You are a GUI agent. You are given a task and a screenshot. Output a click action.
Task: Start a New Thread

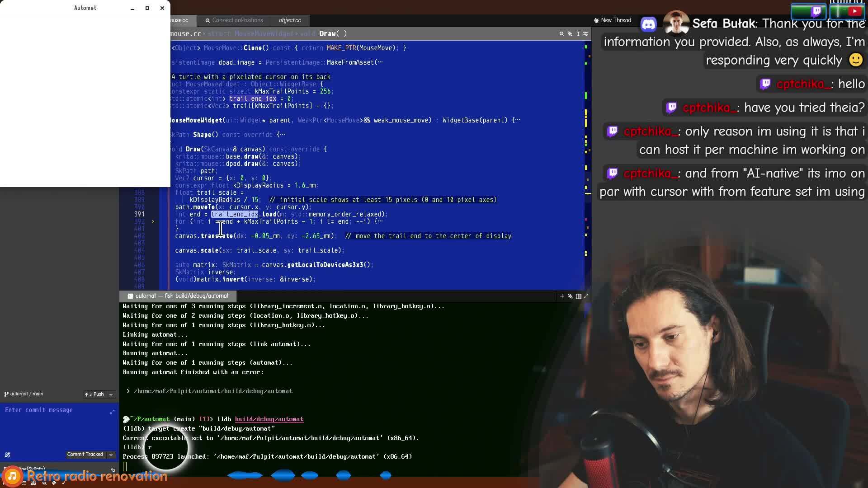(613, 20)
